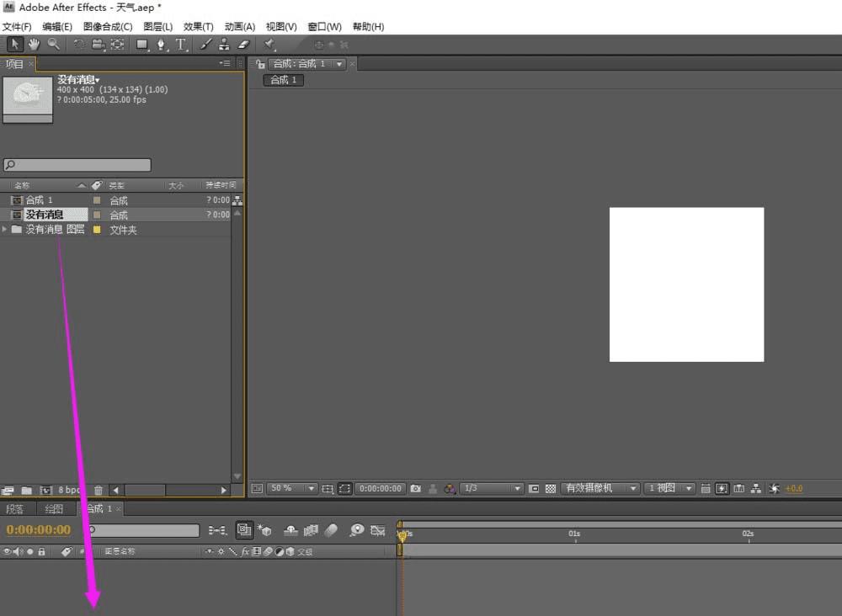Open the 1/3 resolution dropdown
Screen dimensions: 842x616
coord(492,488)
